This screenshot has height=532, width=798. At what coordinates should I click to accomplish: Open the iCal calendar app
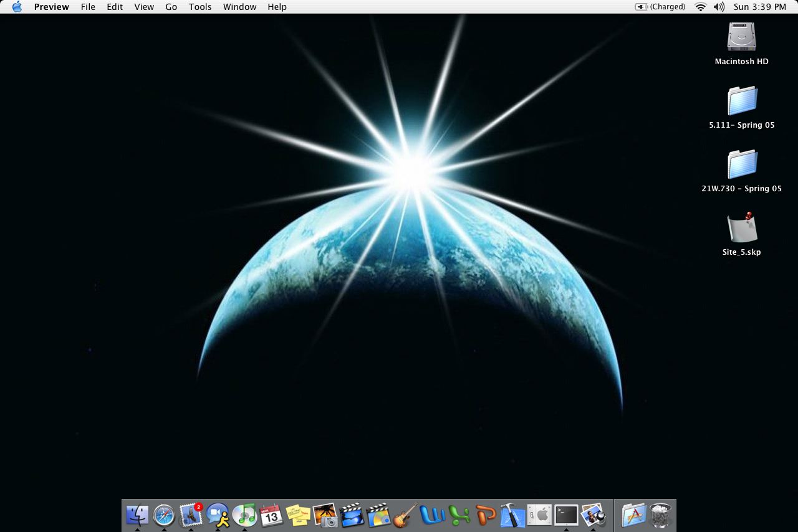click(x=271, y=515)
